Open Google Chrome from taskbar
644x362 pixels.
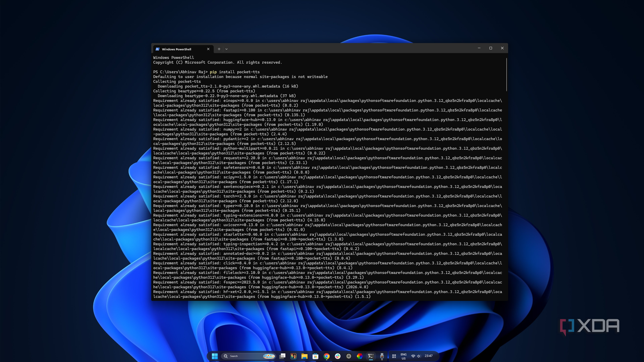[327, 356]
